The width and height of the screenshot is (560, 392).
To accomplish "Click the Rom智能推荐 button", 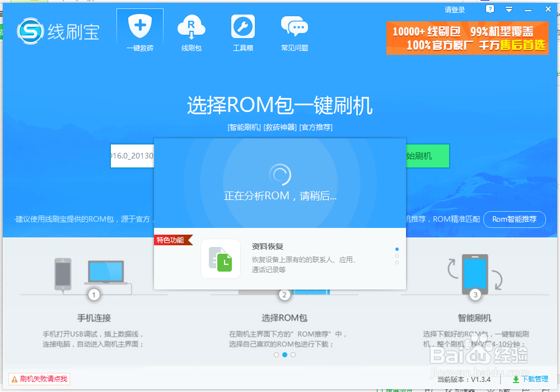I will [514, 219].
